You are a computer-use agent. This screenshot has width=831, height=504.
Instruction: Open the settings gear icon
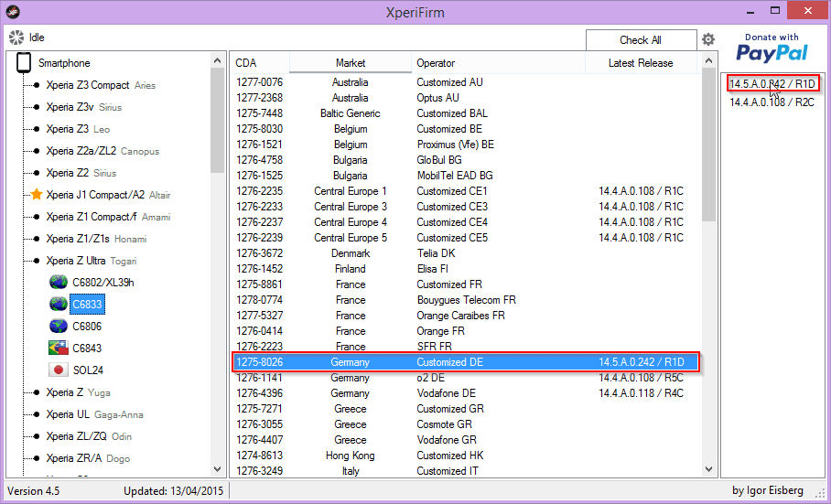coord(708,39)
